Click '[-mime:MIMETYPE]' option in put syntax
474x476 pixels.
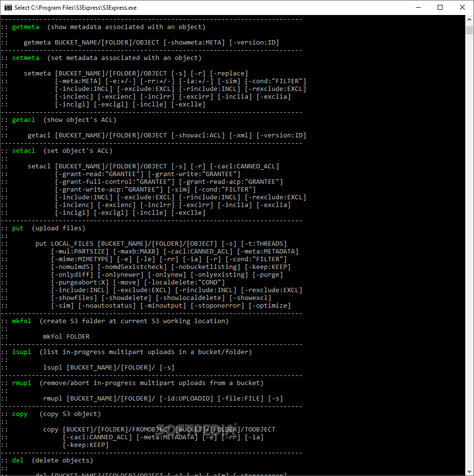click(82, 259)
